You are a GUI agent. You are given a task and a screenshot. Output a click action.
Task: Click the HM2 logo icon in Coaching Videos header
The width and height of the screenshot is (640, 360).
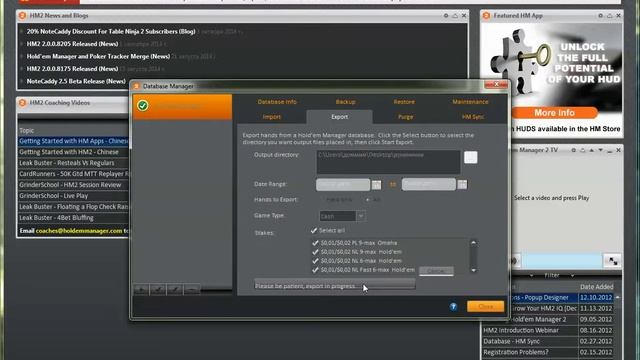point(22,102)
